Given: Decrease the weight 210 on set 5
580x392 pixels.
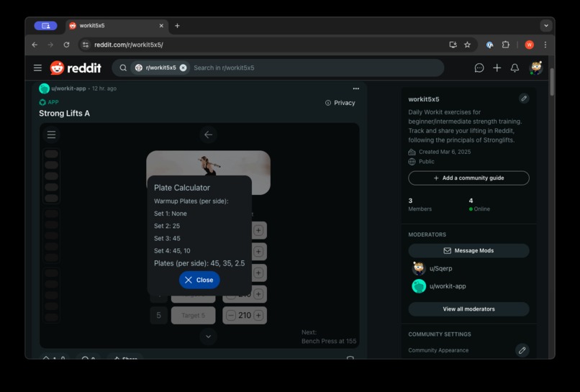Looking at the screenshot, I should (231, 316).
